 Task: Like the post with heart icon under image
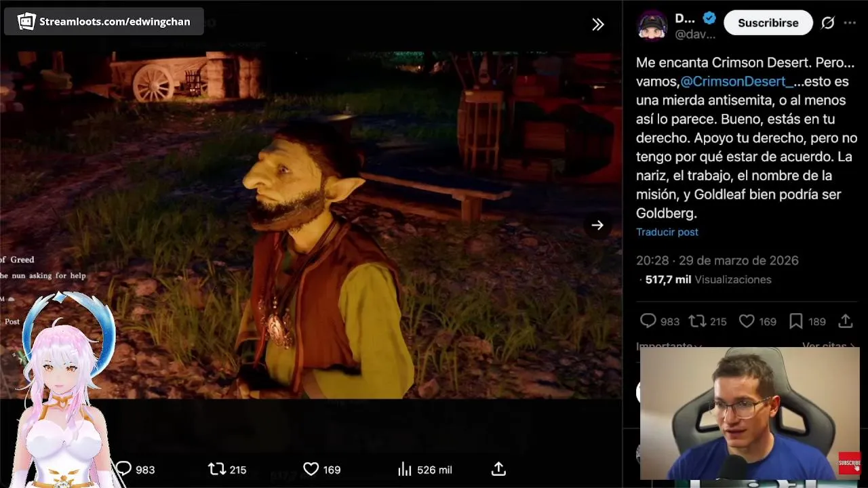tap(311, 469)
